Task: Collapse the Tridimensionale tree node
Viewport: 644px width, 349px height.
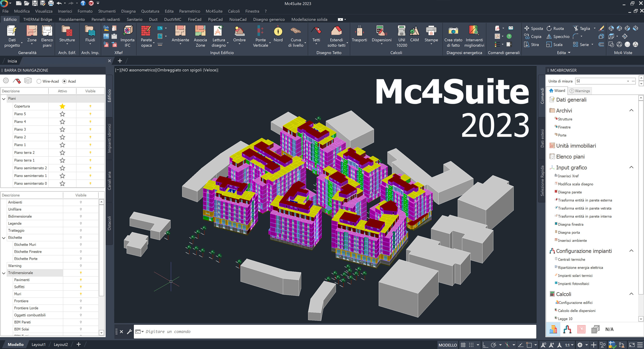Action: coord(4,273)
